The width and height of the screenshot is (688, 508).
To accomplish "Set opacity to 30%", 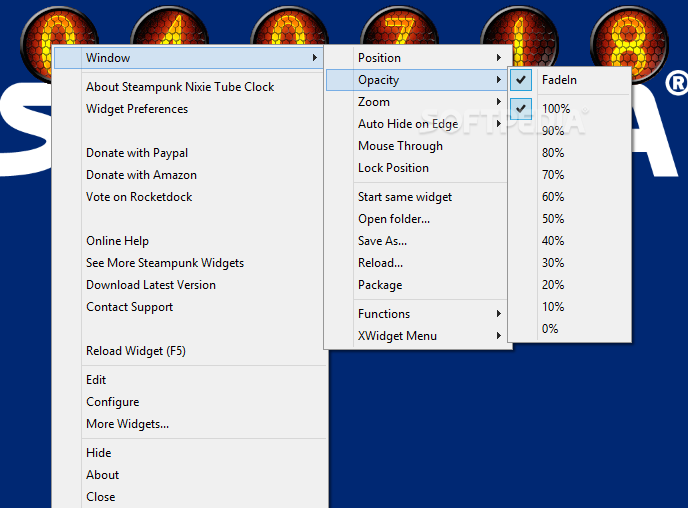I will tap(570, 262).
